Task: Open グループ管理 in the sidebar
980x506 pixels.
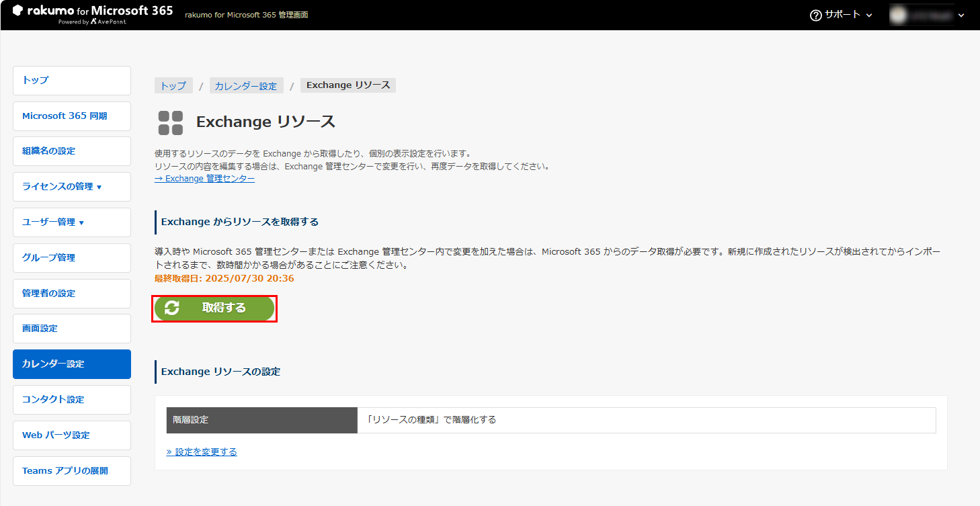Action: pyautogui.click(x=72, y=258)
